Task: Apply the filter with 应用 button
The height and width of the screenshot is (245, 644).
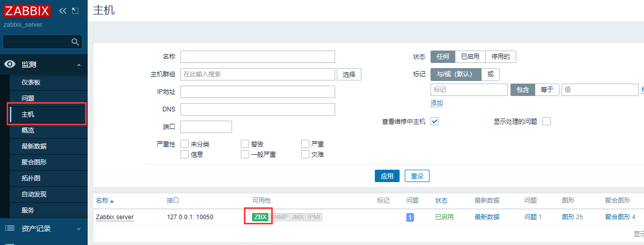Action: [387, 176]
